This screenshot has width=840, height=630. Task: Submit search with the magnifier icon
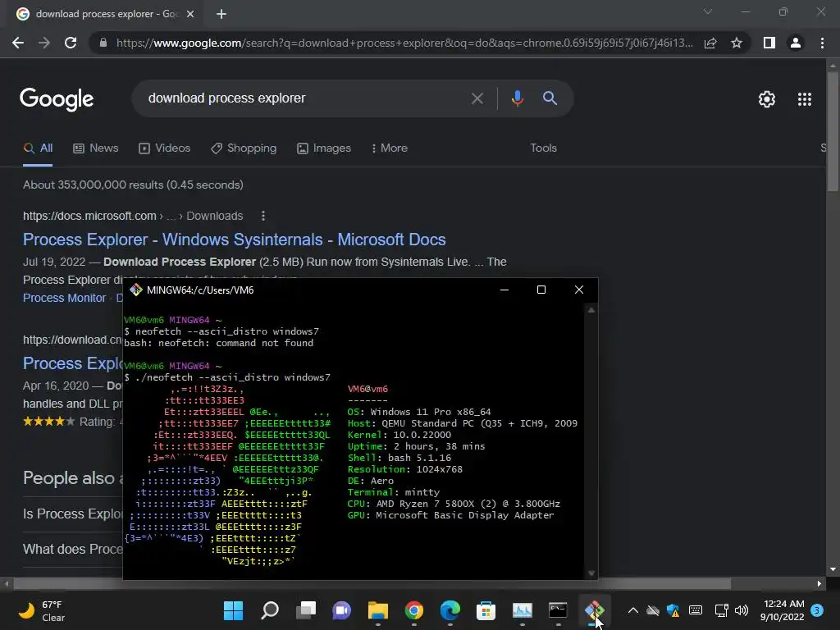pos(550,98)
